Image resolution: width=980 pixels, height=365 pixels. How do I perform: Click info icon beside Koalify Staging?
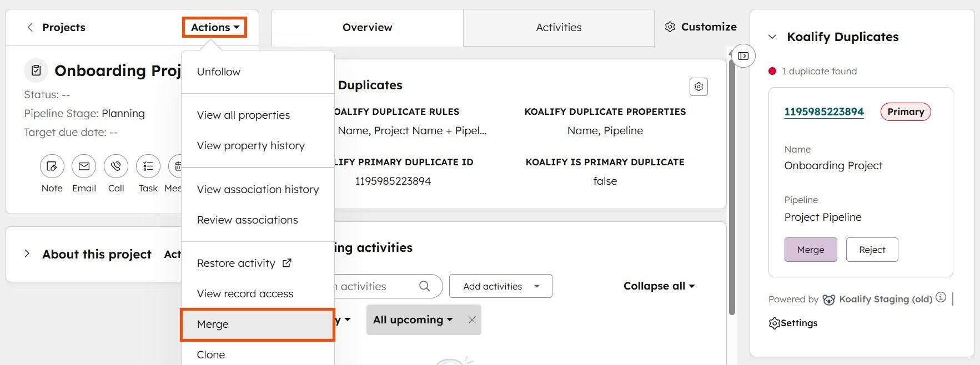tap(941, 297)
